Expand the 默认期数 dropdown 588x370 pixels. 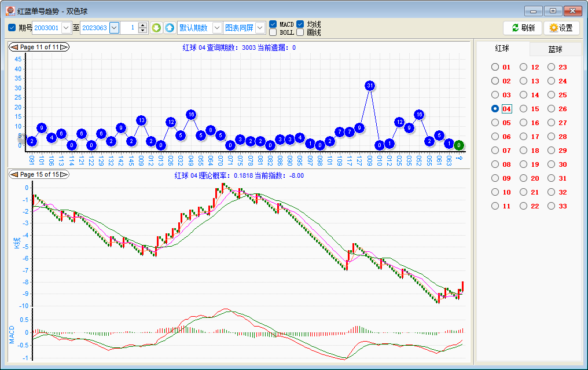click(x=217, y=28)
